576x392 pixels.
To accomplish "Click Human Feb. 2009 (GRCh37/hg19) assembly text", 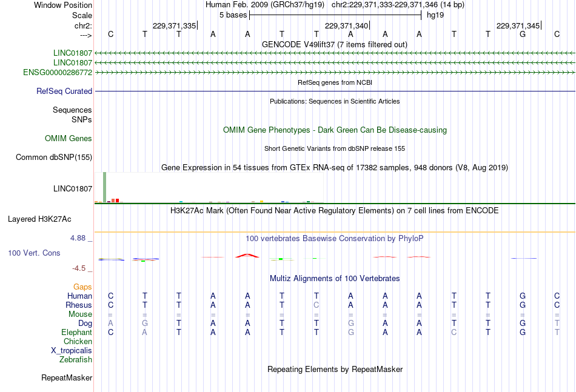I will (x=265, y=5).
